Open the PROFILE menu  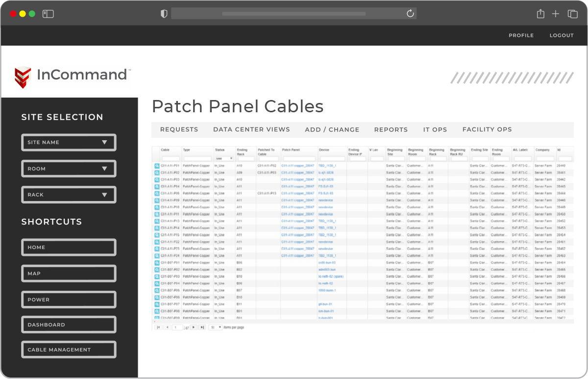(x=521, y=35)
